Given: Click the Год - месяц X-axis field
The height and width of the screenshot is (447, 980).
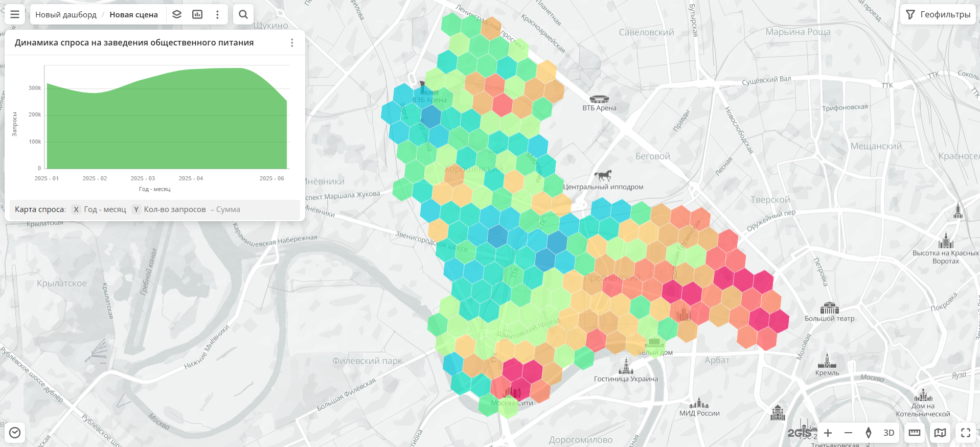Looking at the screenshot, I should click(x=105, y=209).
